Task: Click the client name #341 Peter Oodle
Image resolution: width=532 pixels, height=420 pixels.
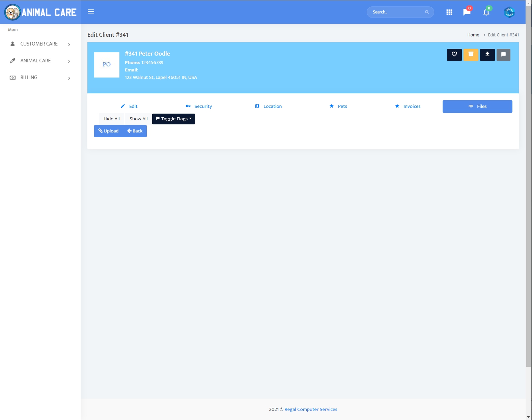Action: [147, 54]
